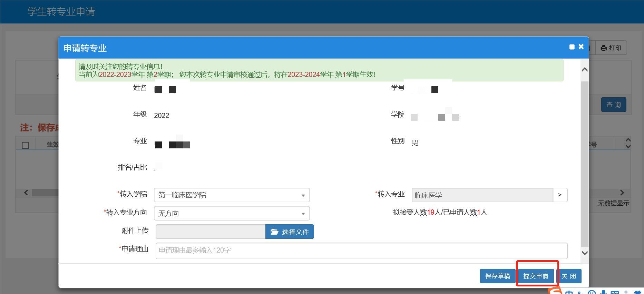Close the dialog with X icon
The height and width of the screenshot is (294, 644).
tap(581, 47)
